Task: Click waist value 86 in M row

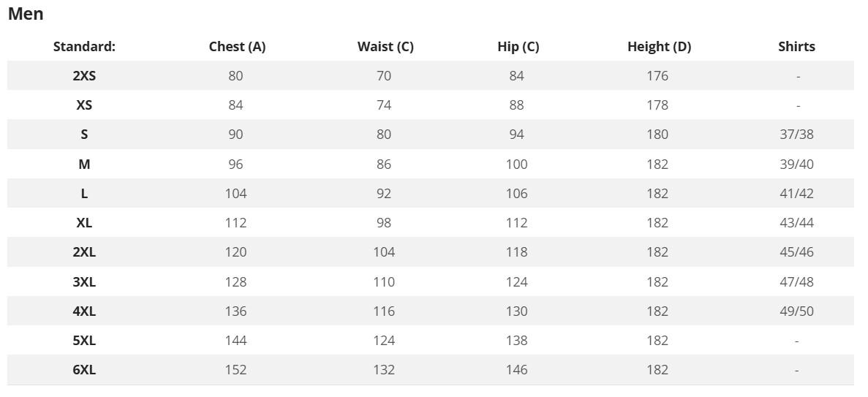Action: tap(384, 164)
